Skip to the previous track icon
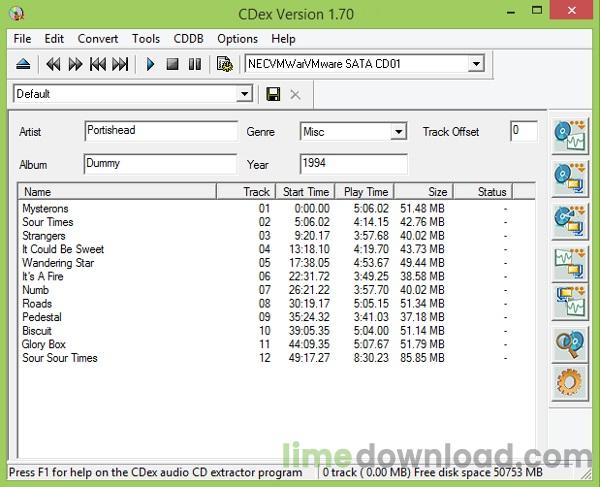Viewport: 600px width, 487px height. tap(98, 64)
